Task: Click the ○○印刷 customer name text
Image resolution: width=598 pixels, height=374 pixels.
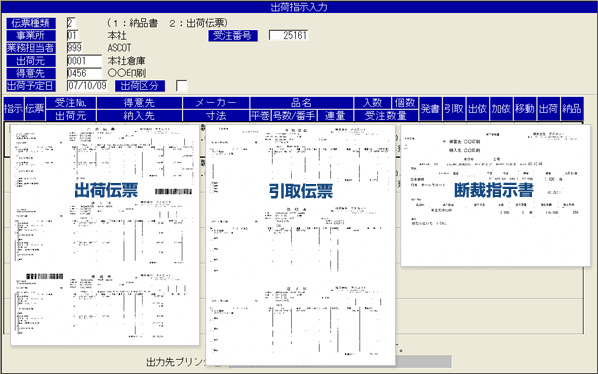Action: [127, 73]
